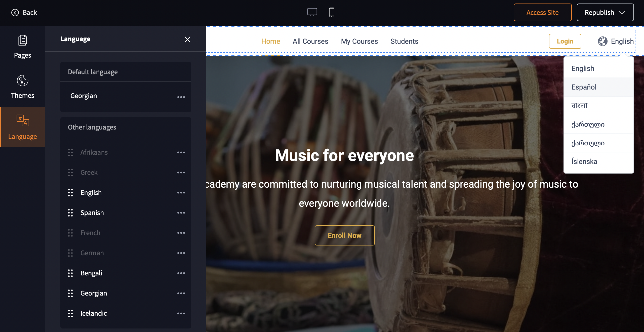This screenshot has height=332, width=644.
Task: Click the Login button in header
Action: coord(565,41)
